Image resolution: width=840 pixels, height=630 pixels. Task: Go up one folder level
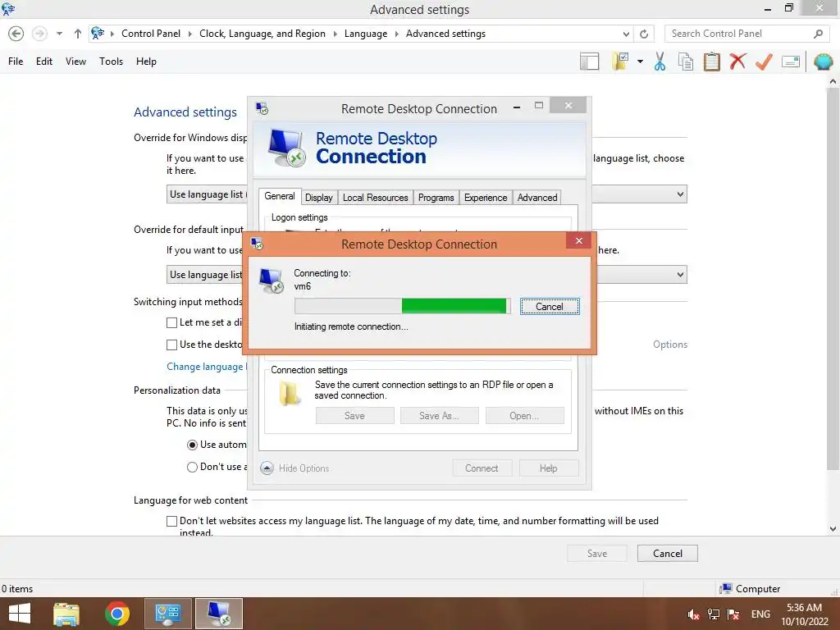tap(78, 34)
